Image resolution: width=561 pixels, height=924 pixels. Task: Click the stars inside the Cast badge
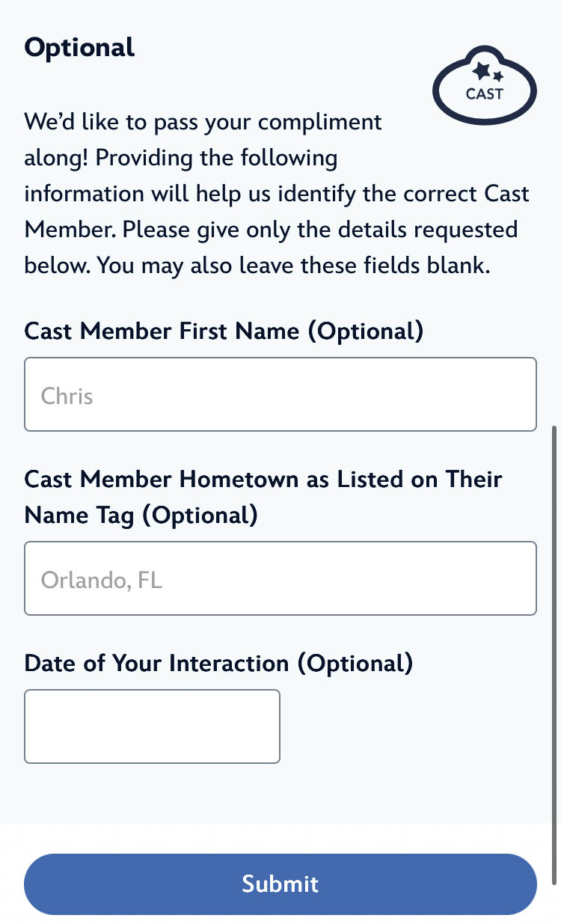pos(488,73)
